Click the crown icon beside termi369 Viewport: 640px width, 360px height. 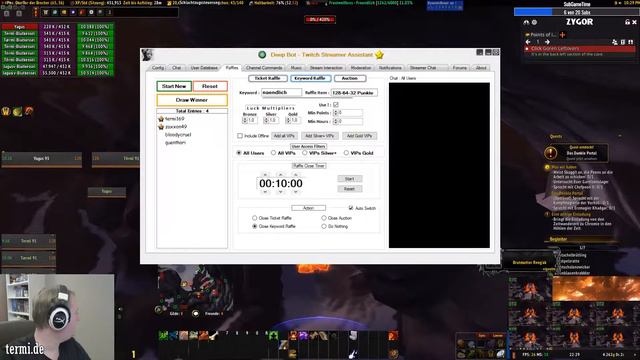161,119
